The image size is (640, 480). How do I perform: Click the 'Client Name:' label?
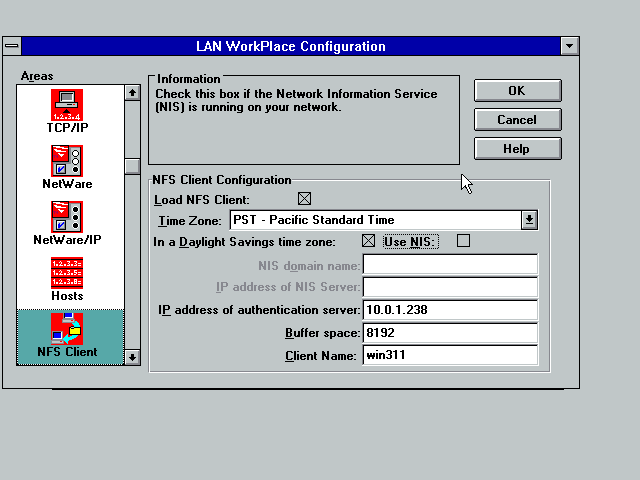click(321, 356)
